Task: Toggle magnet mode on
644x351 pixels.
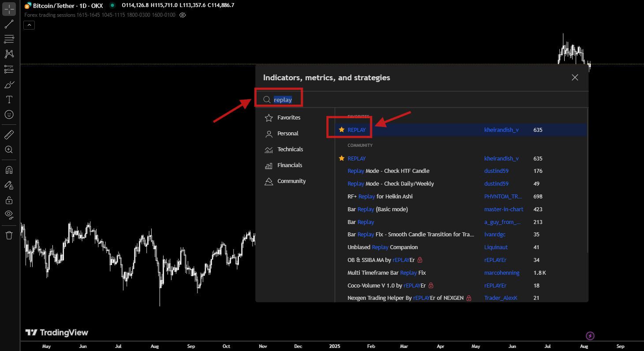Action: point(9,170)
